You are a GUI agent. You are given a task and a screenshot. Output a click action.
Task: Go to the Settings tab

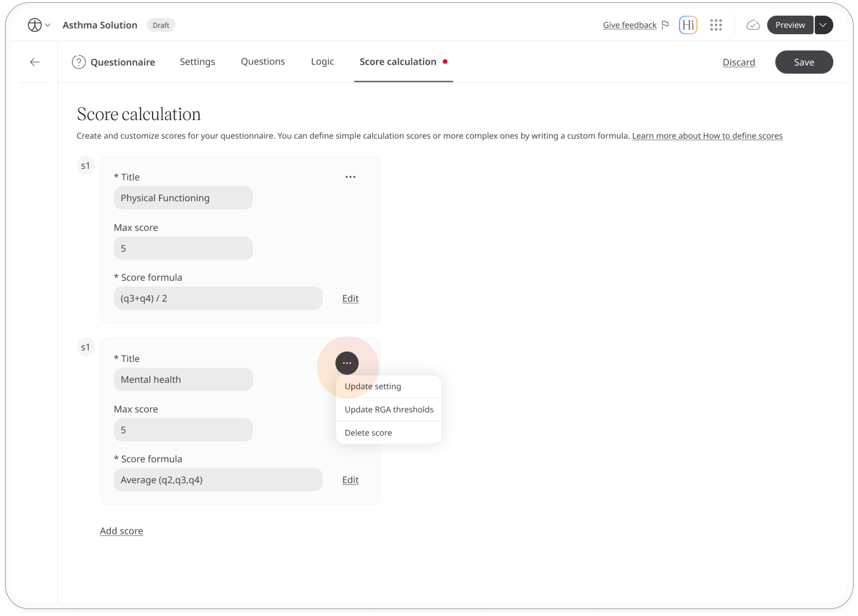coord(197,62)
